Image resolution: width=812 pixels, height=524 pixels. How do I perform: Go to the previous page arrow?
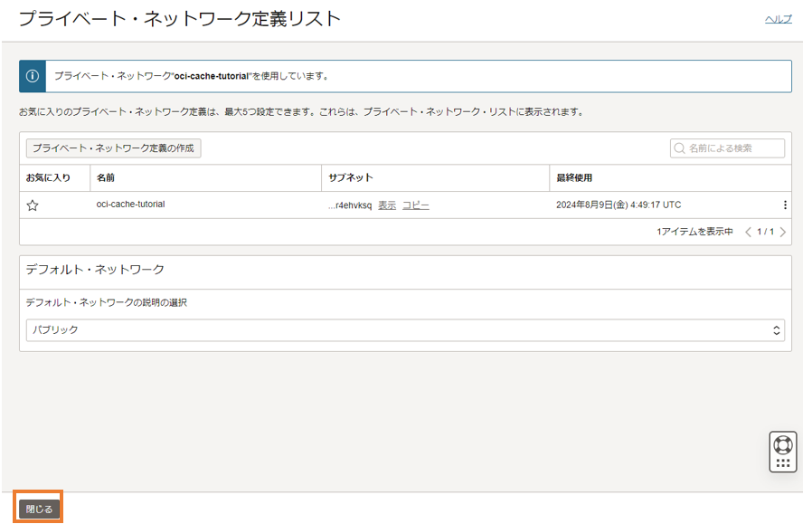coord(748,232)
